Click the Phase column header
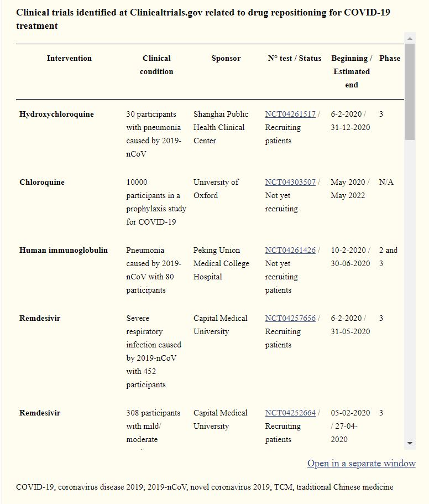 click(x=390, y=59)
